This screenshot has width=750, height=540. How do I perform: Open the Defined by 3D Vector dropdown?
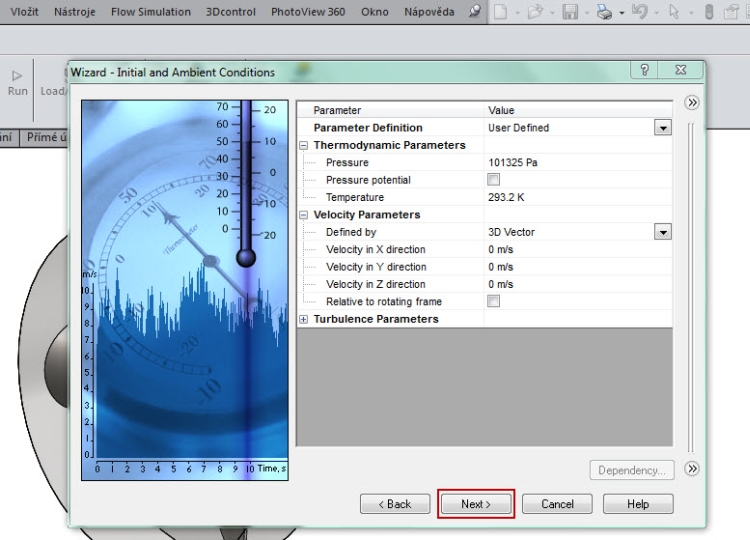(x=662, y=232)
